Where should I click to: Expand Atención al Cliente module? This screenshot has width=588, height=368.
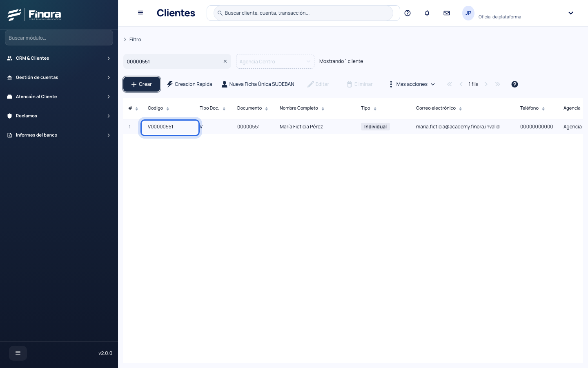59,96
